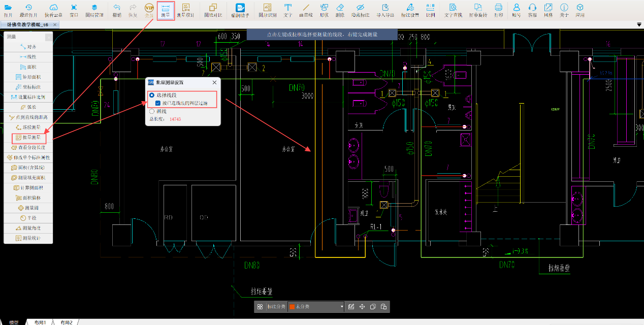Select the 画线 radio option
Viewport: 644px width, 325px height.
point(152,111)
